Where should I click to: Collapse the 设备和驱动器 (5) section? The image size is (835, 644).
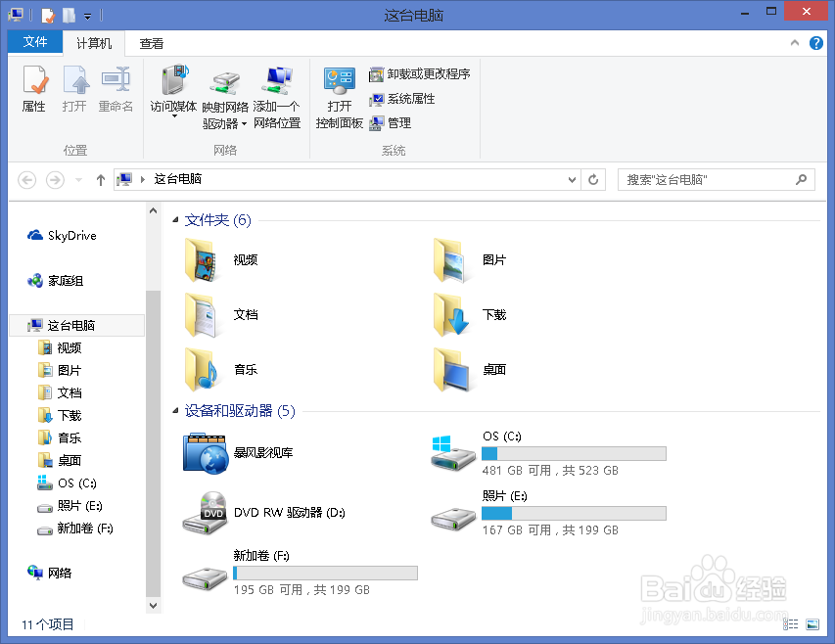[175, 412]
